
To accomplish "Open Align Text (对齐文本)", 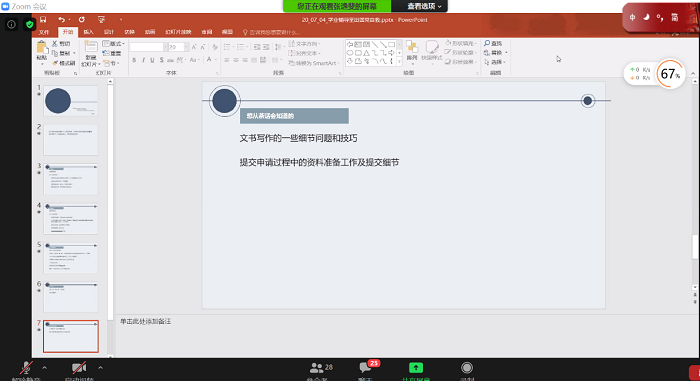I will 304,53.
